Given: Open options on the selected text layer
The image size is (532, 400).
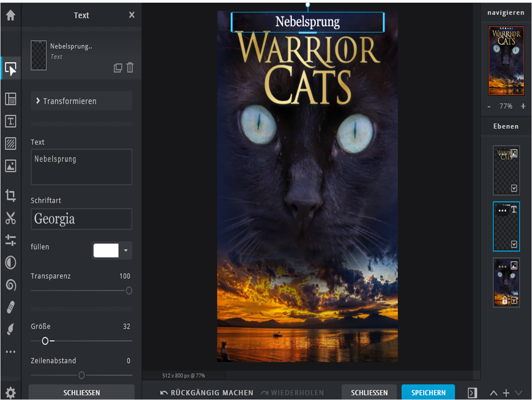Looking at the screenshot, I should click(x=502, y=210).
